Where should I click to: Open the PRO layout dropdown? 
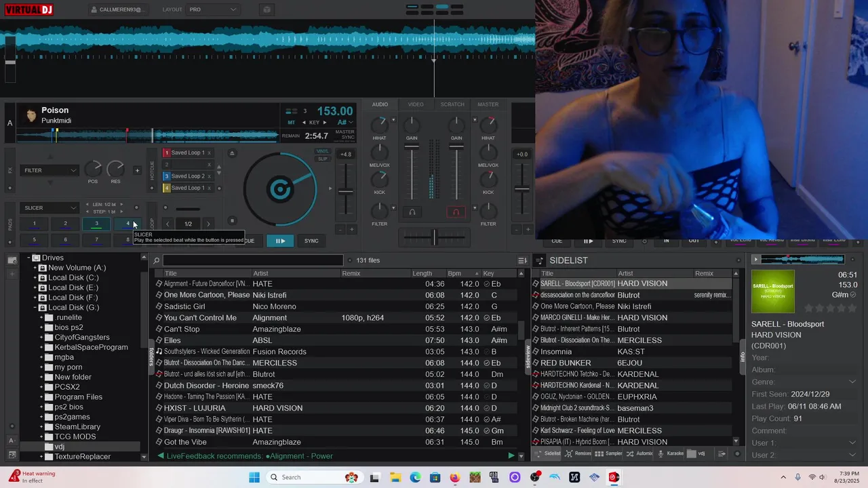click(x=212, y=9)
